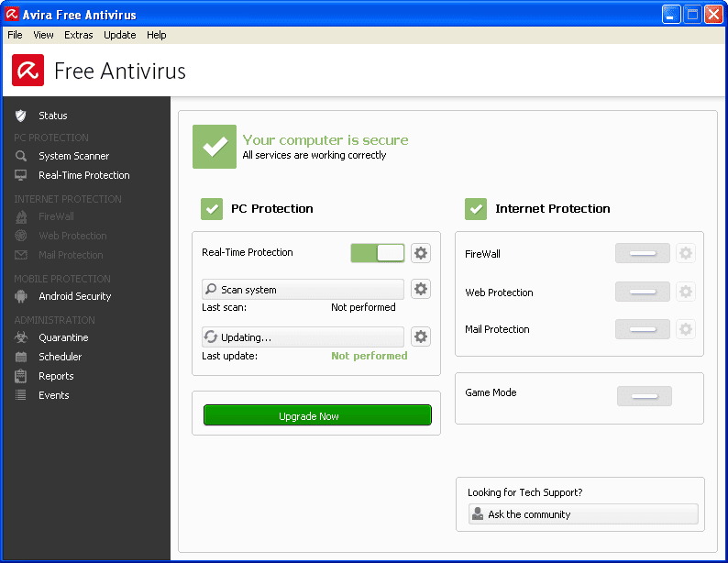728x563 pixels.
Task: Click the Scheduler calendar icon
Action: pyautogui.click(x=20, y=357)
